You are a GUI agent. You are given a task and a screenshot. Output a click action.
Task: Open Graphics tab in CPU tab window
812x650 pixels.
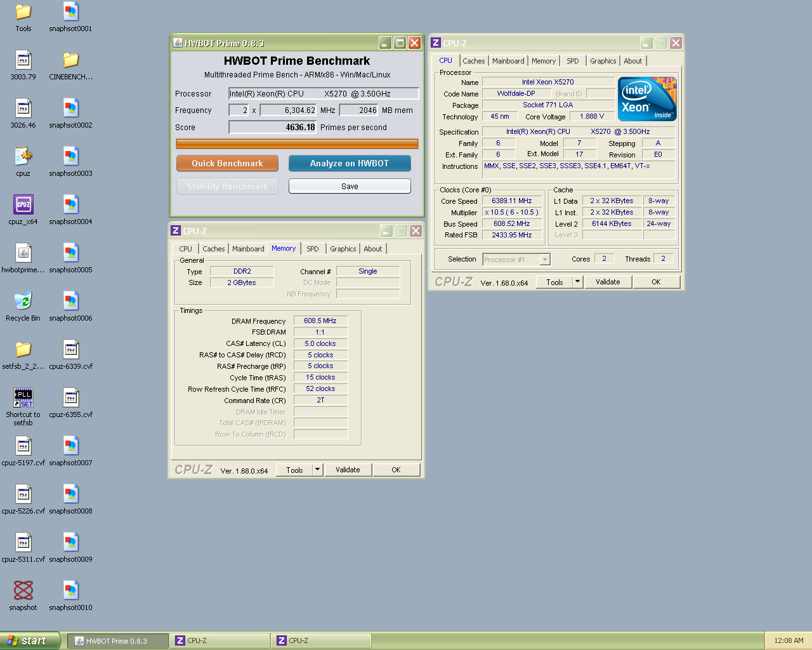coord(603,61)
